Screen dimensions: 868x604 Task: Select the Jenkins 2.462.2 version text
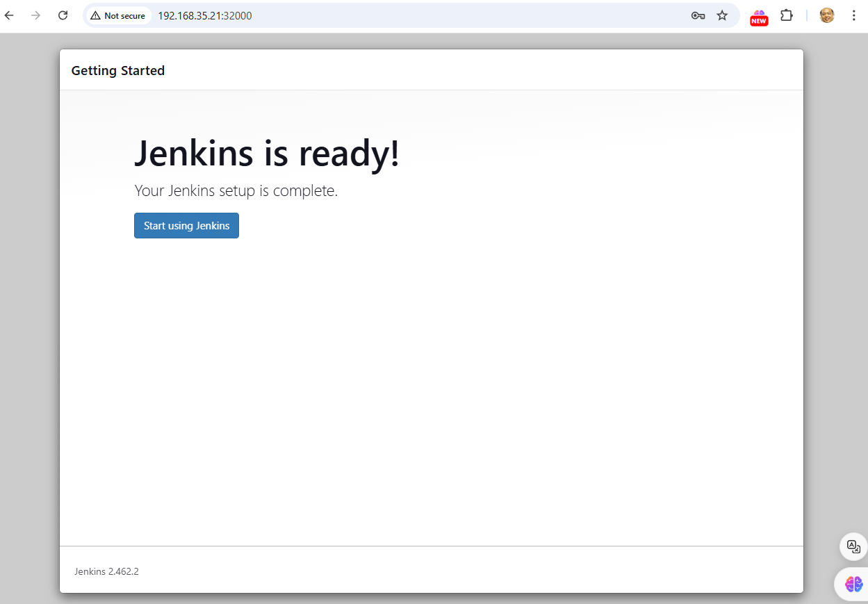(x=106, y=571)
